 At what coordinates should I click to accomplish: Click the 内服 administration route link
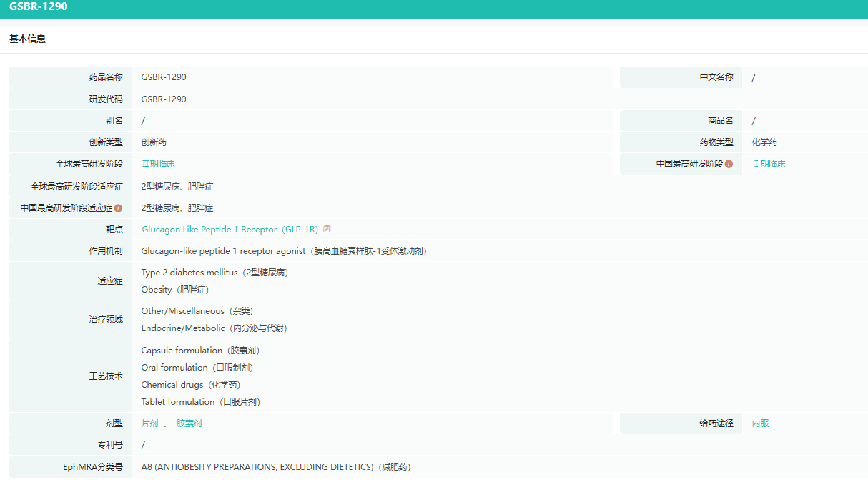pyautogui.click(x=761, y=423)
